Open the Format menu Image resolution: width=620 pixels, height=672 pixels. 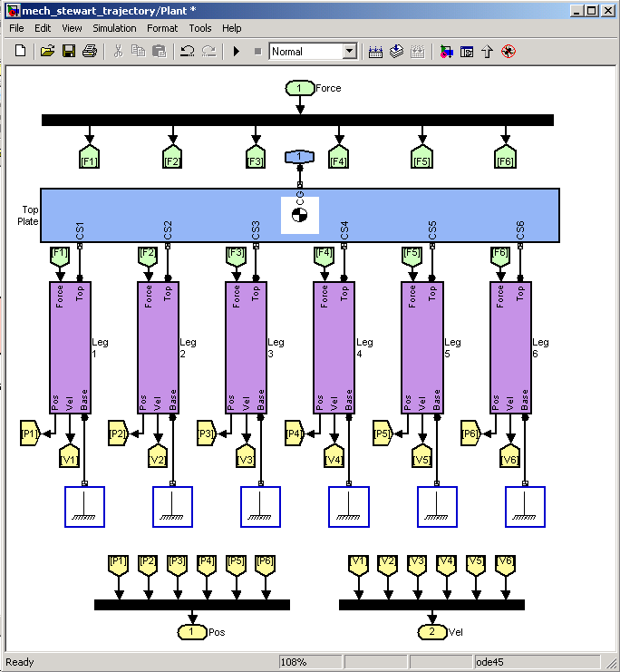(x=162, y=28)
